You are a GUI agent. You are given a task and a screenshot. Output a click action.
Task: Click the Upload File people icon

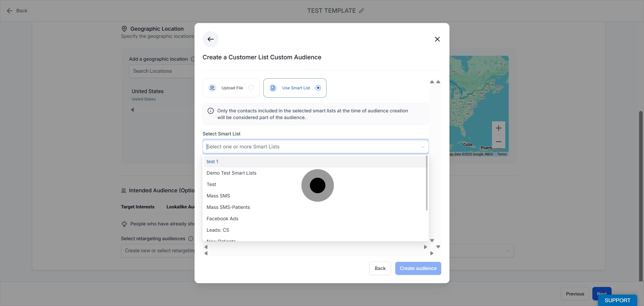[212, 88]
